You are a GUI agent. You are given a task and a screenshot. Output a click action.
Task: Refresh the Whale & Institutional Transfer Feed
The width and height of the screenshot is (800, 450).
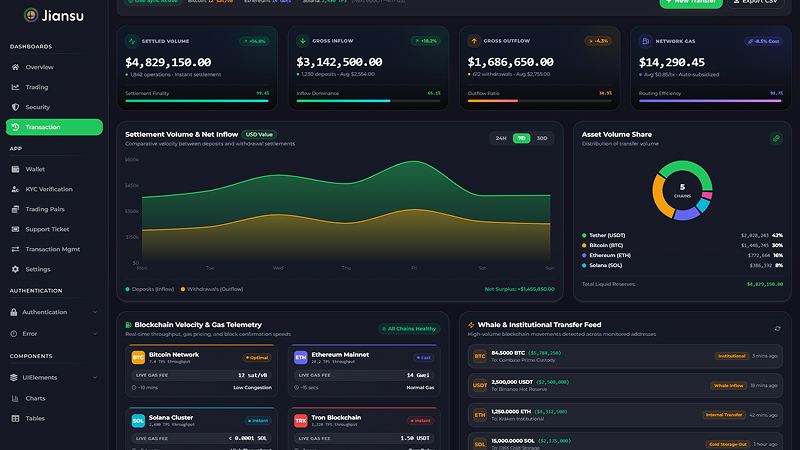point(778,329)
